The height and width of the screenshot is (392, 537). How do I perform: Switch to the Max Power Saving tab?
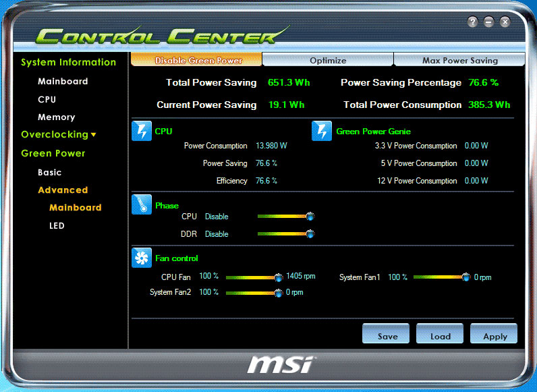coord(459,59)
